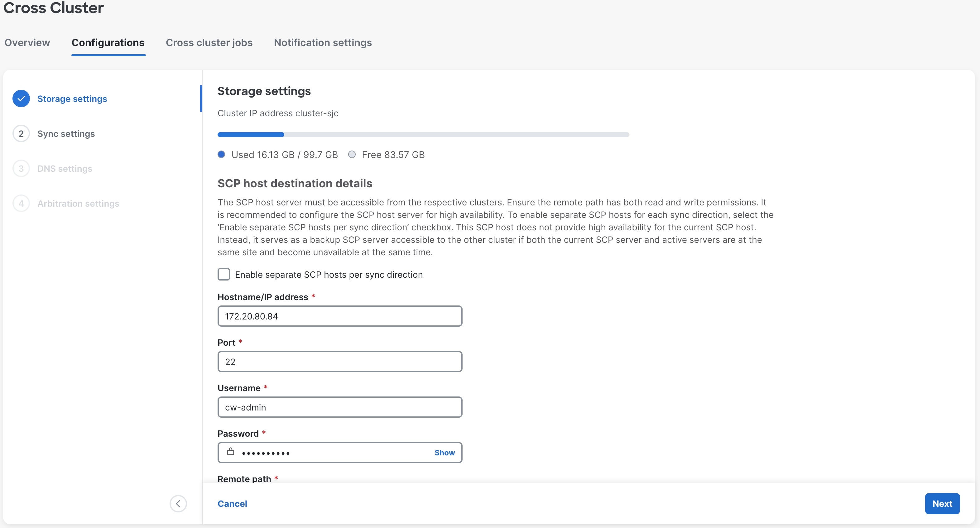Click the storage usage progress bar
980x528 pixels.
pos(423,135)
